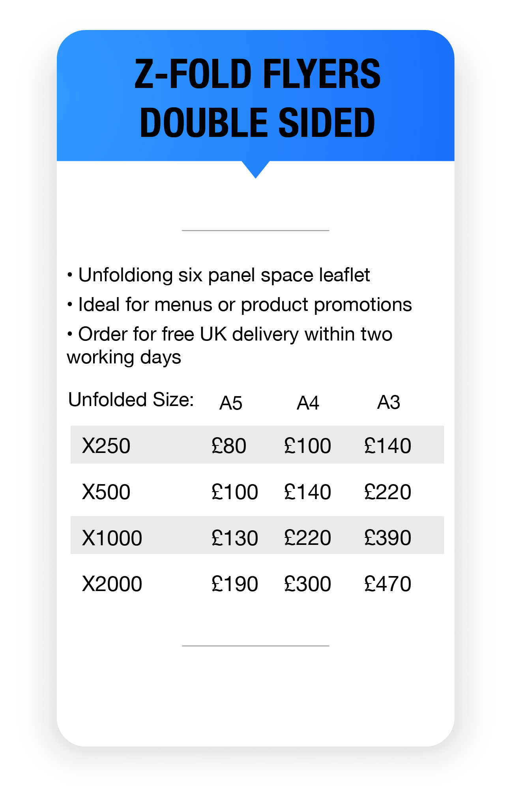Select the Unfolding six panel bullet text
The width and height of the screenshot is (511, 812).
[224, 275]
